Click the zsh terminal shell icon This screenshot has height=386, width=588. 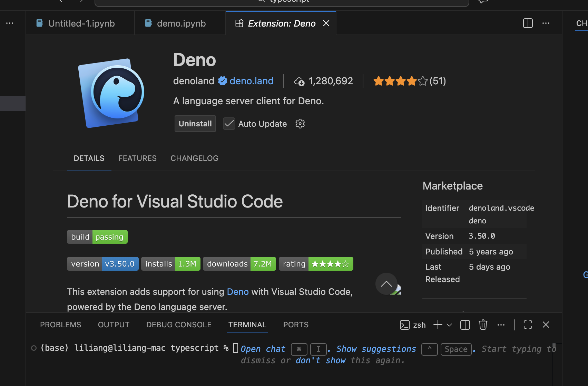point(405,325)
